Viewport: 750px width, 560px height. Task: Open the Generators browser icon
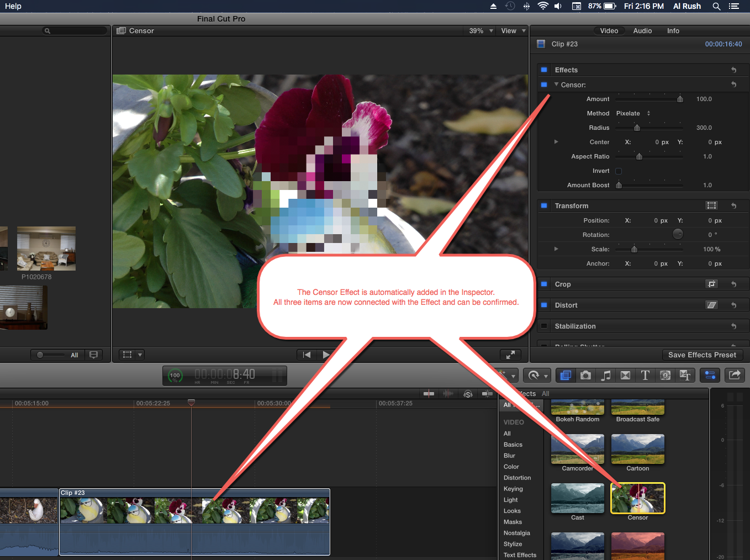[x=666, y=376]
